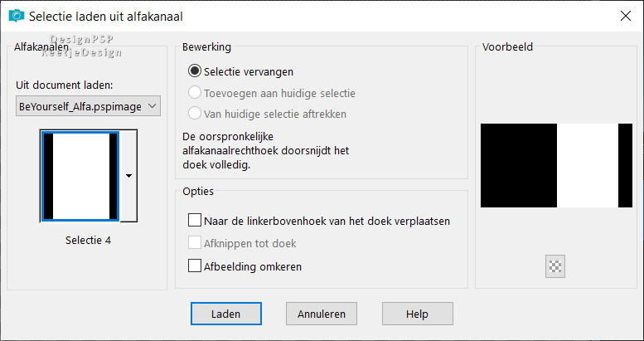Click the alfakanaalrechthoek information text
The height and width of the screenshot is (341, 644).
coord(269,150)
